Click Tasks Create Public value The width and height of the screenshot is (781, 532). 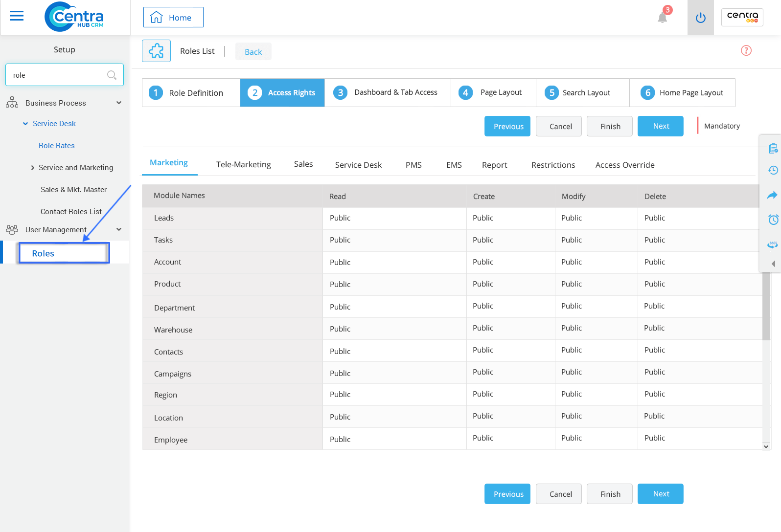pyautogui.click(x=483, y=240)
